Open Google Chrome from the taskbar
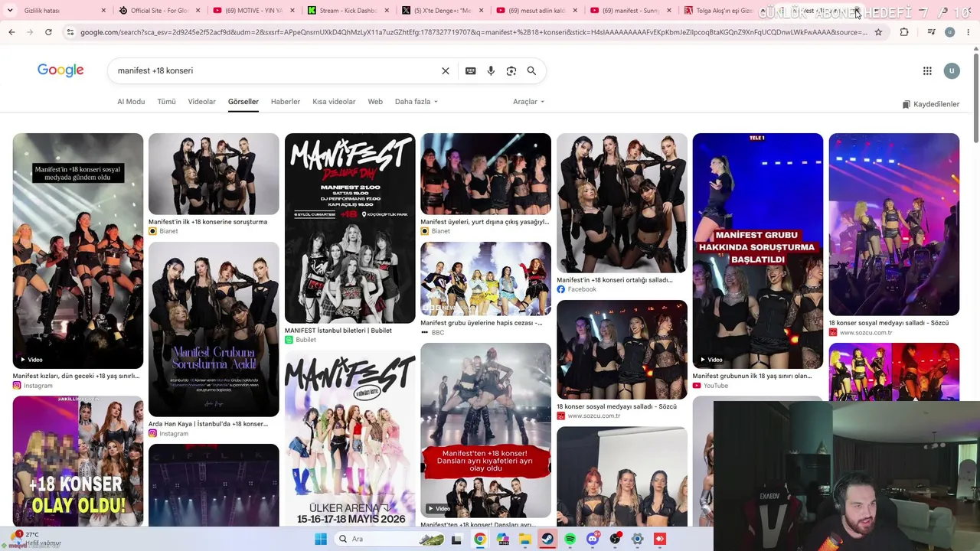The width and height of the screenshot is (980, 551). (479, 539)
